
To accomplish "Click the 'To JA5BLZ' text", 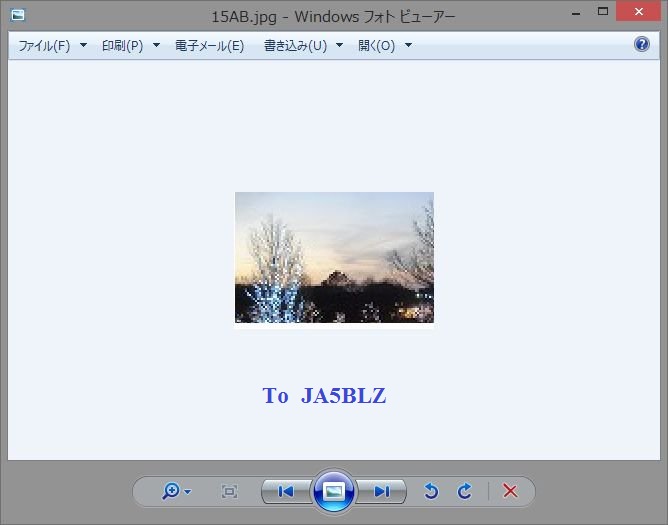I will [x=324, y=395].
